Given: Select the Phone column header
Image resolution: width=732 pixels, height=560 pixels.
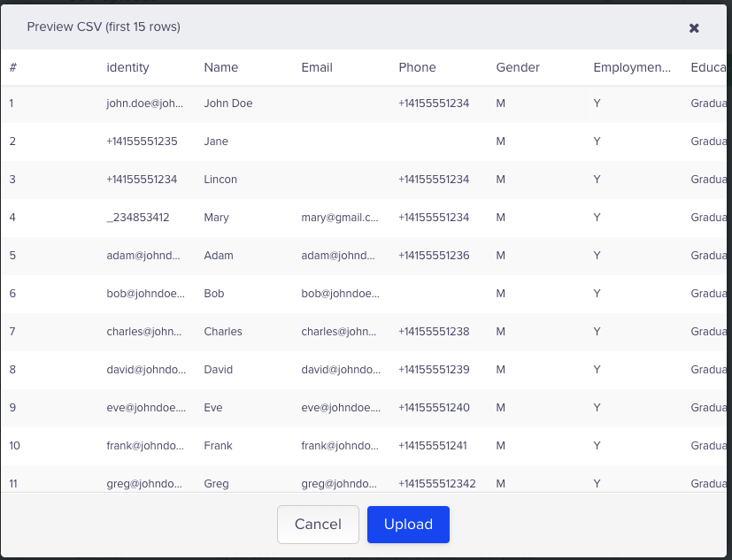Looking at the screenshot, I should click(x=417, y=67).
